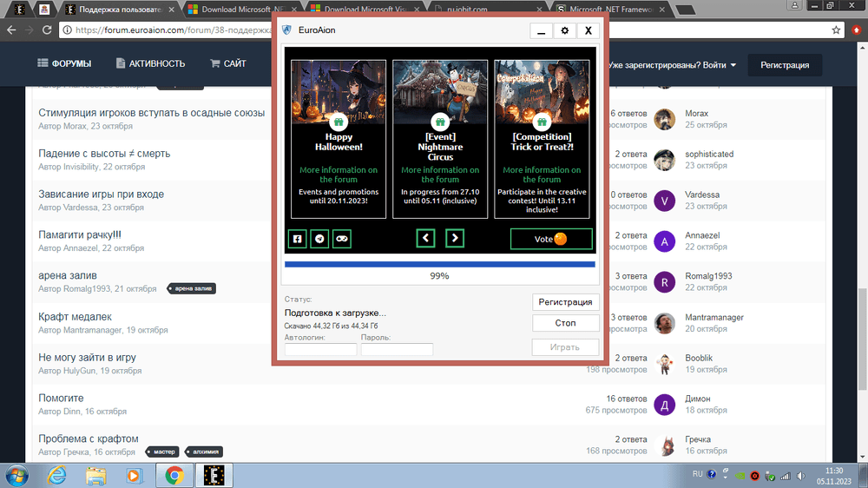Expand the 'Уже зарегистрированы? Войти' dropdown
868x488 pixels.
(x=674, y=64)
